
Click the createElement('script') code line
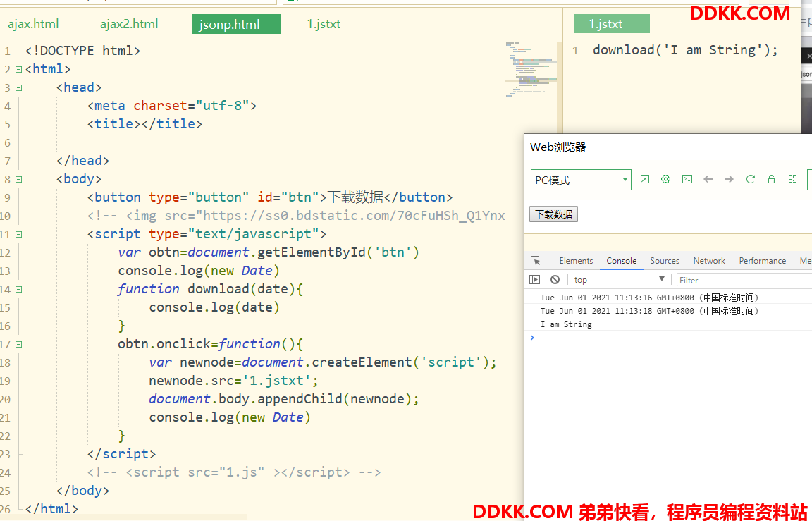[323, 362]
